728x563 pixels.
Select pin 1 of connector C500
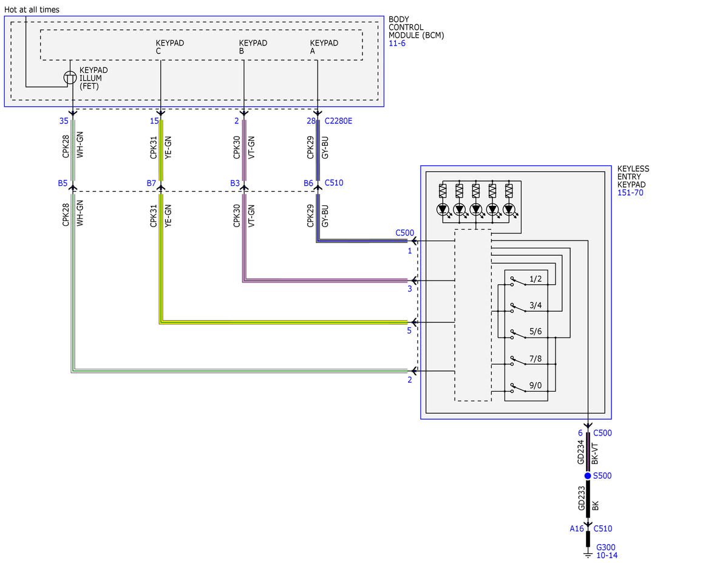(409, 251)
